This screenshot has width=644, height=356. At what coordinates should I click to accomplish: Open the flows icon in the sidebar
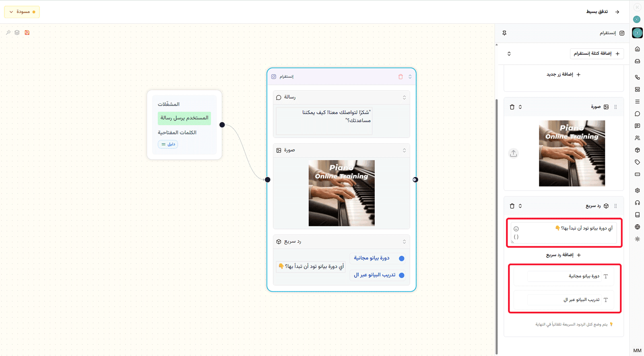(x=637, y=77)
